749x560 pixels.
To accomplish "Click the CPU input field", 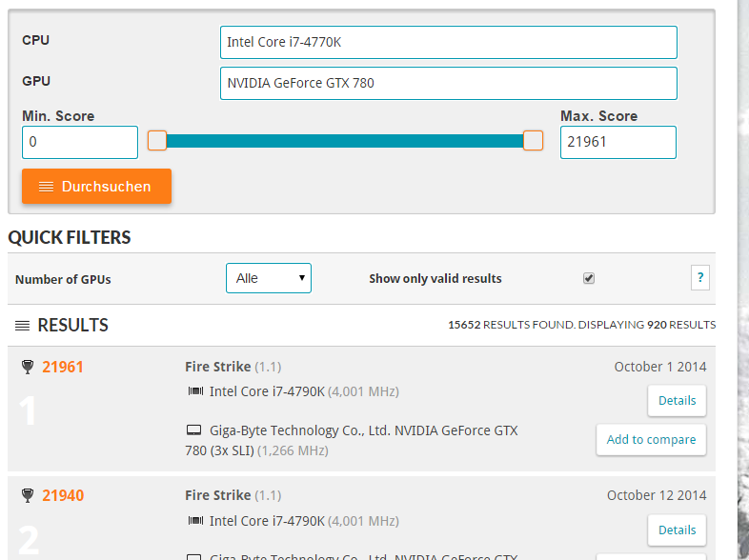I will pyautogui.click(x=449, y=43).
